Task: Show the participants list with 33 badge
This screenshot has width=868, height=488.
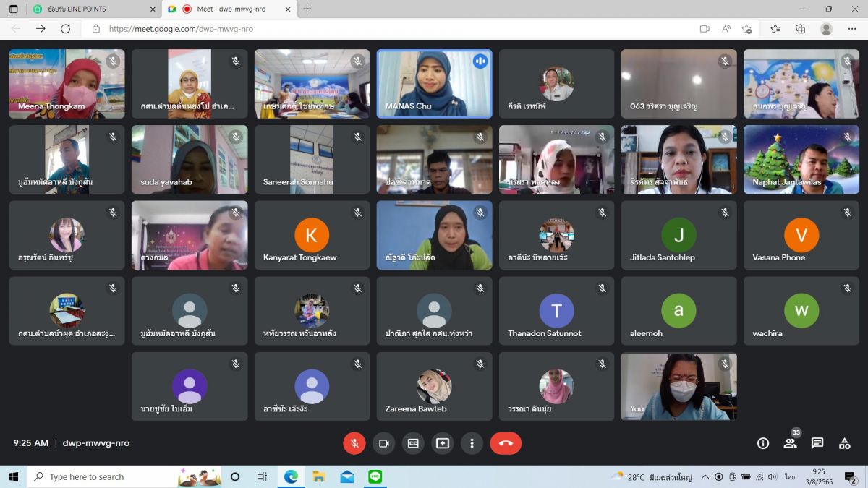Action: pos(790,443)
